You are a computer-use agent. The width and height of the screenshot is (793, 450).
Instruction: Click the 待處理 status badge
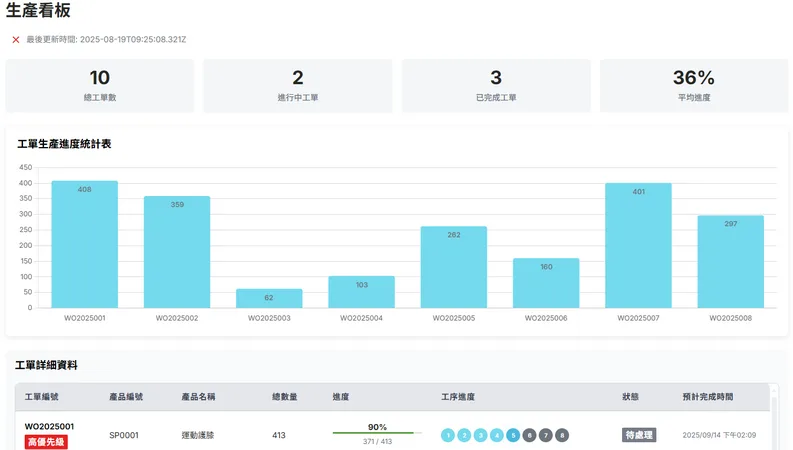(x=639, y=435)
